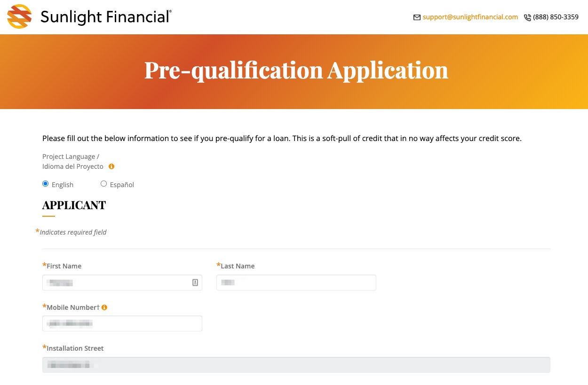Select the Mobile Number input field
The image size is (588, 385).
[122, 323]
